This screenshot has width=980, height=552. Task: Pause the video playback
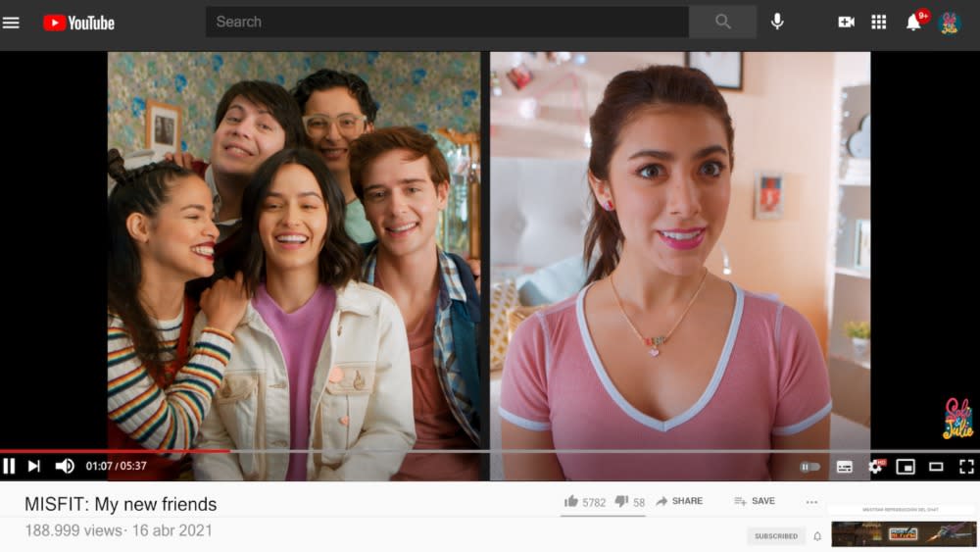coord(10,467)
